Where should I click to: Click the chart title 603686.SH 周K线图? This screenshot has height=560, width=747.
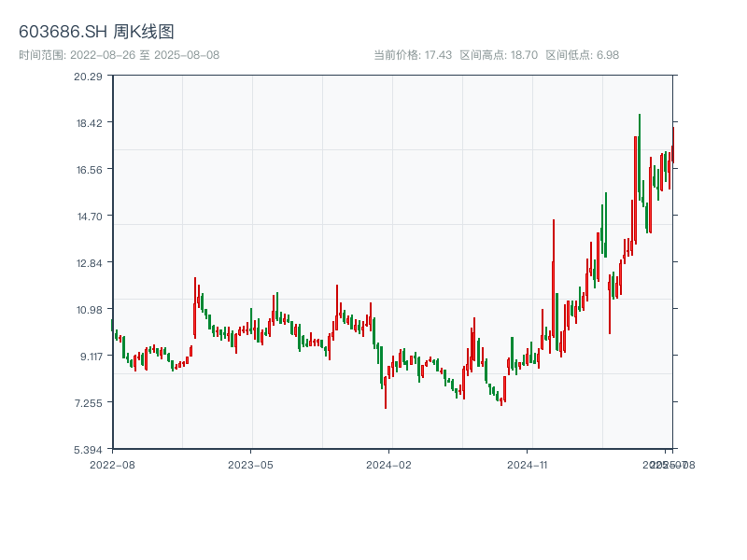click(x=96, y=32)
